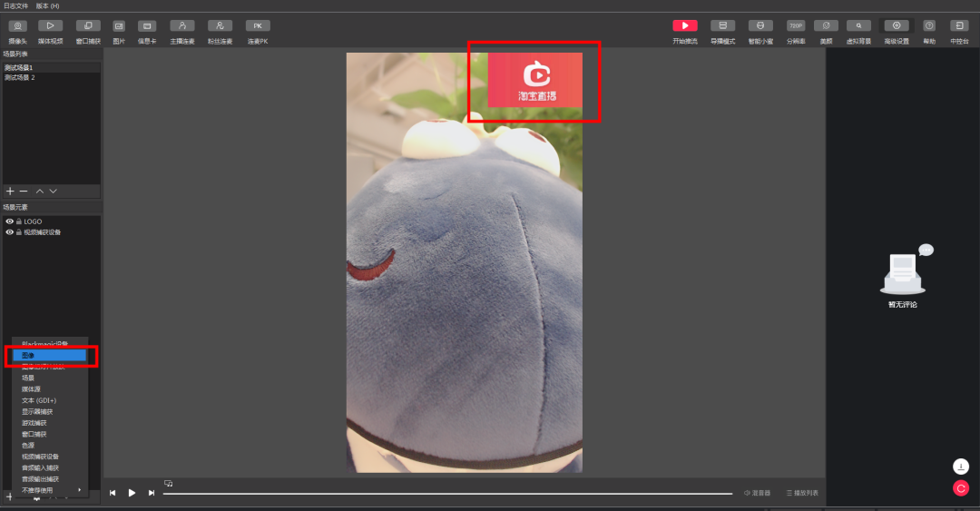The width and height of the screenshot is (980, 511).
Task: Add a 图片 image from toolbar
Action: tap(119, 31)
